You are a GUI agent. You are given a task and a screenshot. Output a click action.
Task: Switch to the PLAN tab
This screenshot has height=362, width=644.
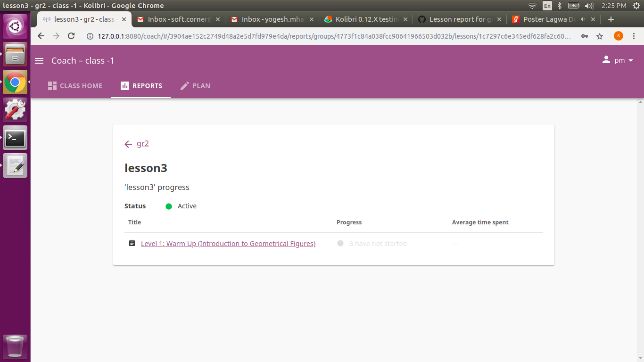pos(196,85)
